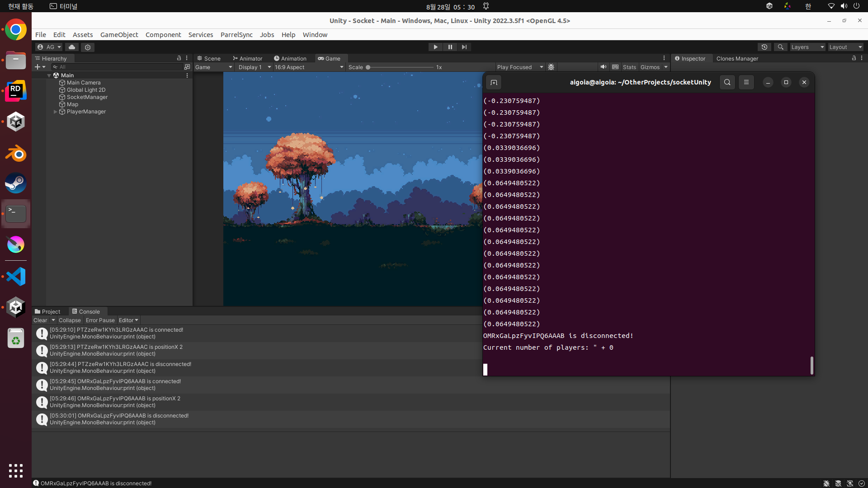Clear the Console log
The height and width of the screenshot is (488, 868).
click(40, 320)
